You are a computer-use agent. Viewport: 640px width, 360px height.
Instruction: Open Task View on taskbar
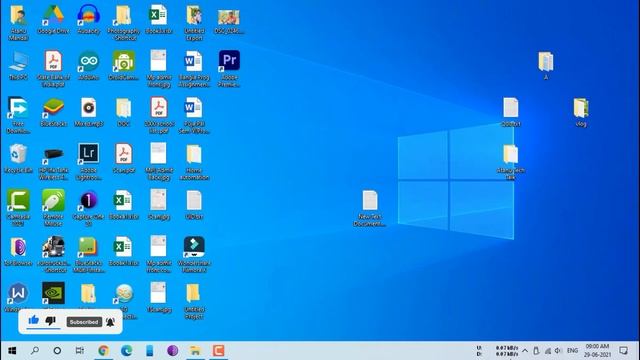coord(80,351)
